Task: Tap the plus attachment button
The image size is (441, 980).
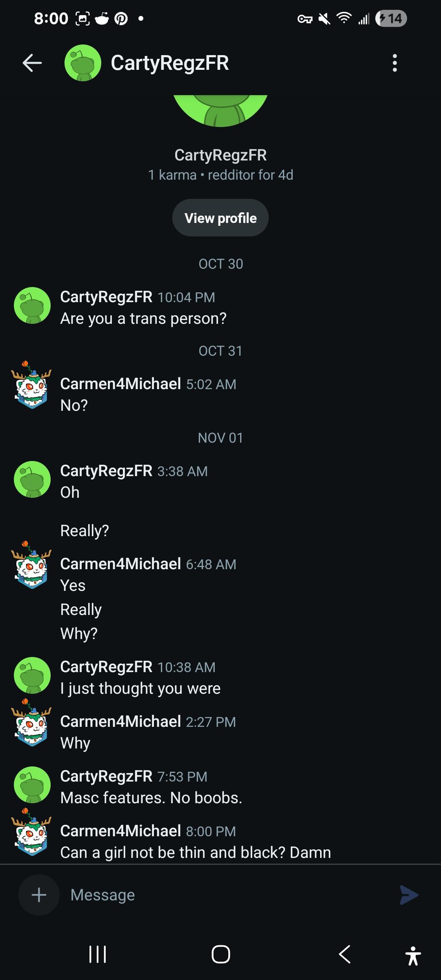Action: [39, 895]
